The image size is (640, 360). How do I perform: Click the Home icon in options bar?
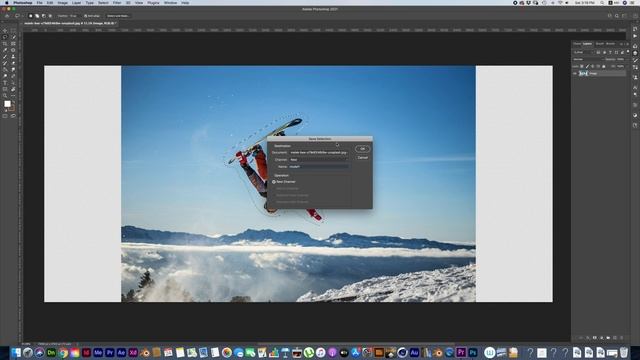tap(7, 16)
